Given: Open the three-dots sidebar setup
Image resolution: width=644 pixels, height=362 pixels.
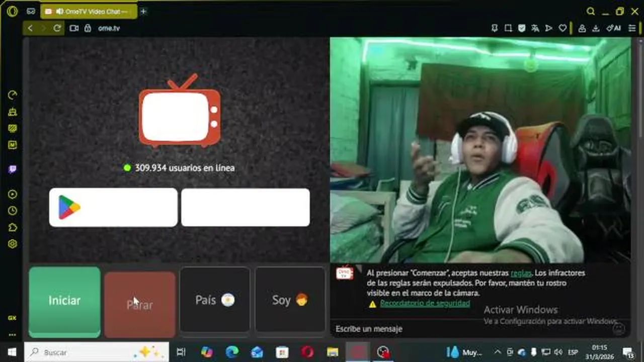Looking at the screenshot, I should point(12,334).
